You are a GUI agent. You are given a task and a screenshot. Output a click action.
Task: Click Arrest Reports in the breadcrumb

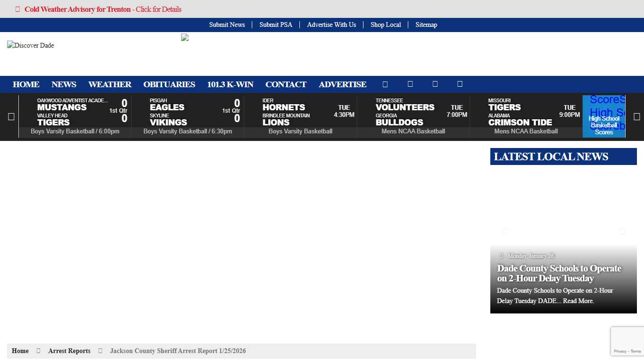coord(69,351)
